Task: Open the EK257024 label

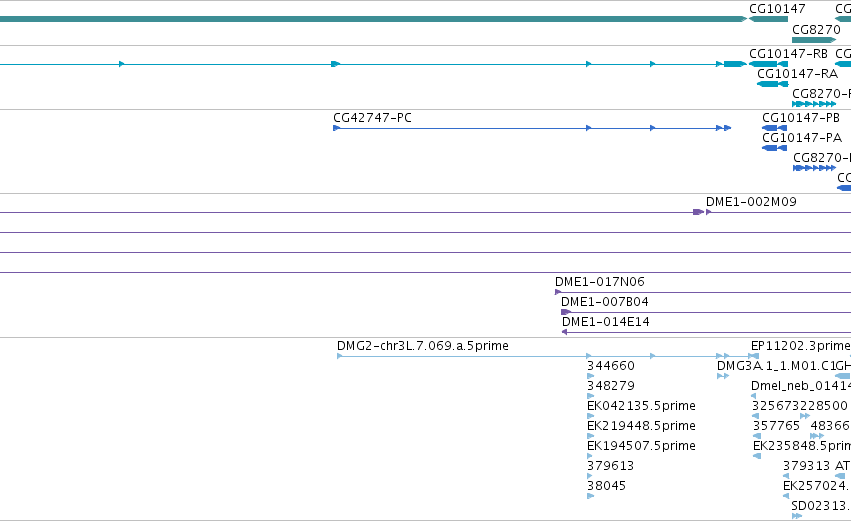Action: coord(814,486)
